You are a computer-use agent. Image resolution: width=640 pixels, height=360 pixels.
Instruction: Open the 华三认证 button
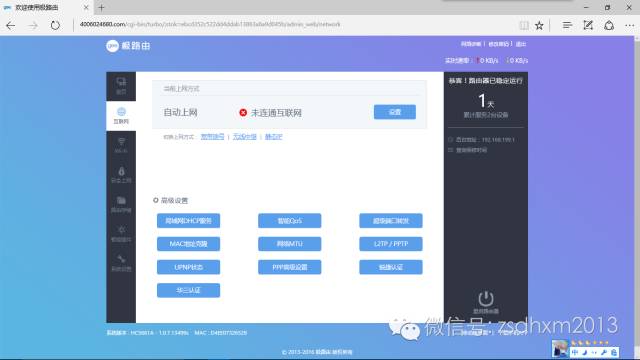pos(188,291)
